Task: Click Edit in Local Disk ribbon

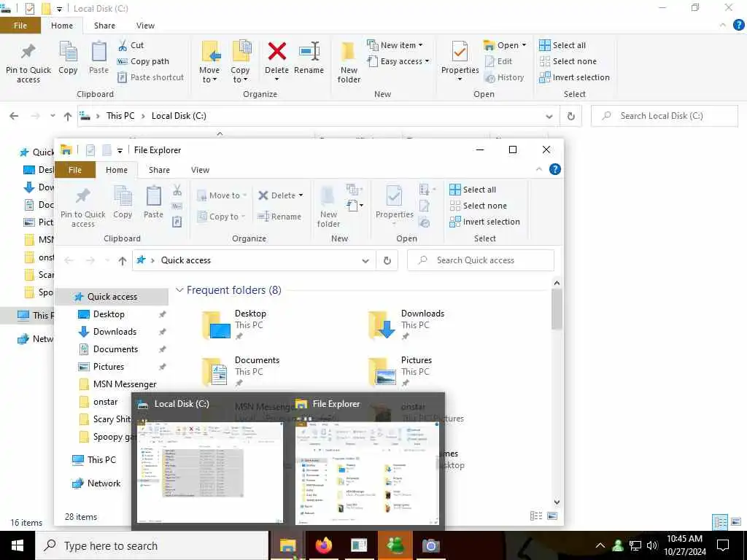Action: [x=498, y=61]
